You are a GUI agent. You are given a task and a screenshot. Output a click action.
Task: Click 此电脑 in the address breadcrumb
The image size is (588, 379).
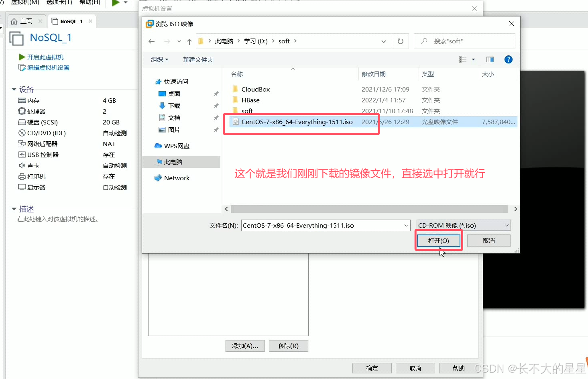click(x=224, y=41)
